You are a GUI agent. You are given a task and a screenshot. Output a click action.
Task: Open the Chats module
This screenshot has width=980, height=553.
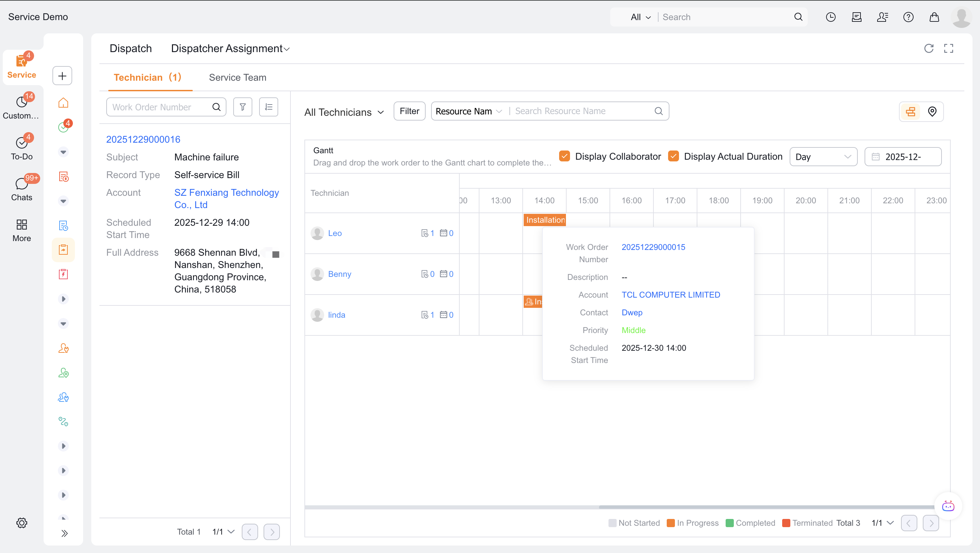coord(22,189)
